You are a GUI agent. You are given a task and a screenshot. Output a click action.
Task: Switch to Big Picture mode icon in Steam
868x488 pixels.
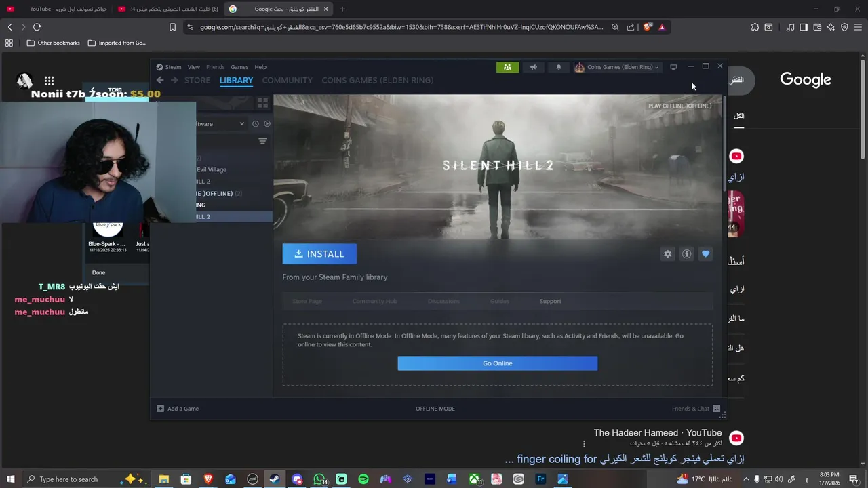[673, 67]
